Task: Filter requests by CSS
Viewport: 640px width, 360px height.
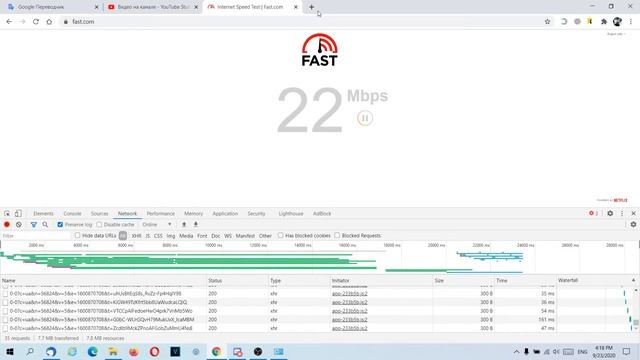Action: click(158, 236)
